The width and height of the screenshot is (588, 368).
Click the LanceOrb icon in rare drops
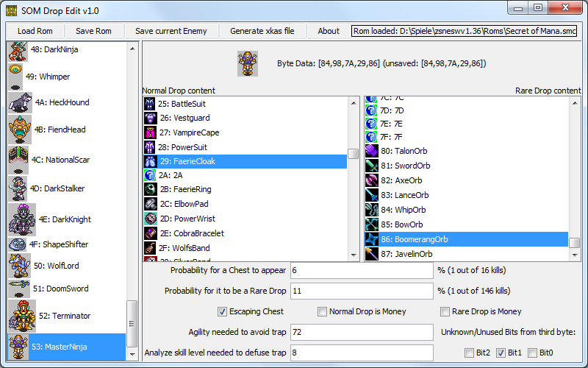point(372,195)
